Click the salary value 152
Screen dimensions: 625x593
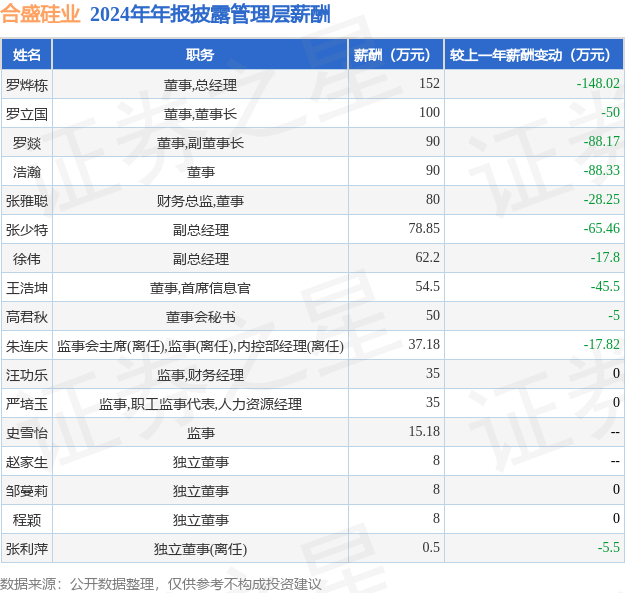[429, 83]
